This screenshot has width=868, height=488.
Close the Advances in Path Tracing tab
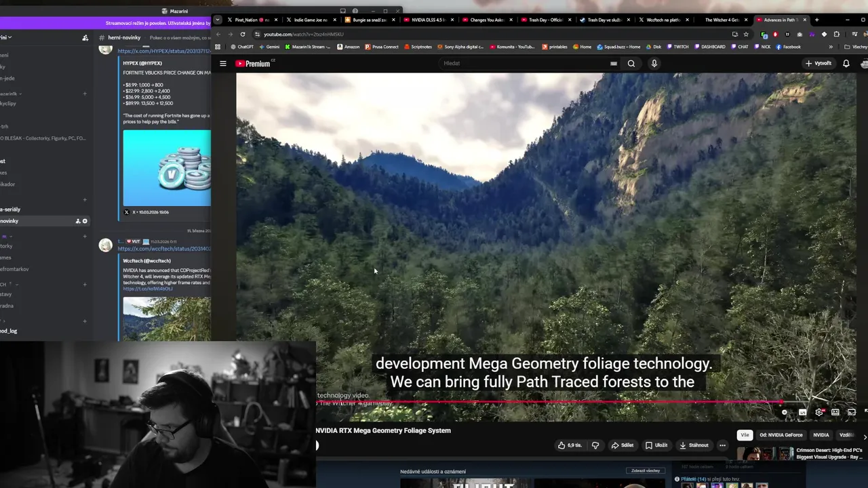click(x=805, y=20)
